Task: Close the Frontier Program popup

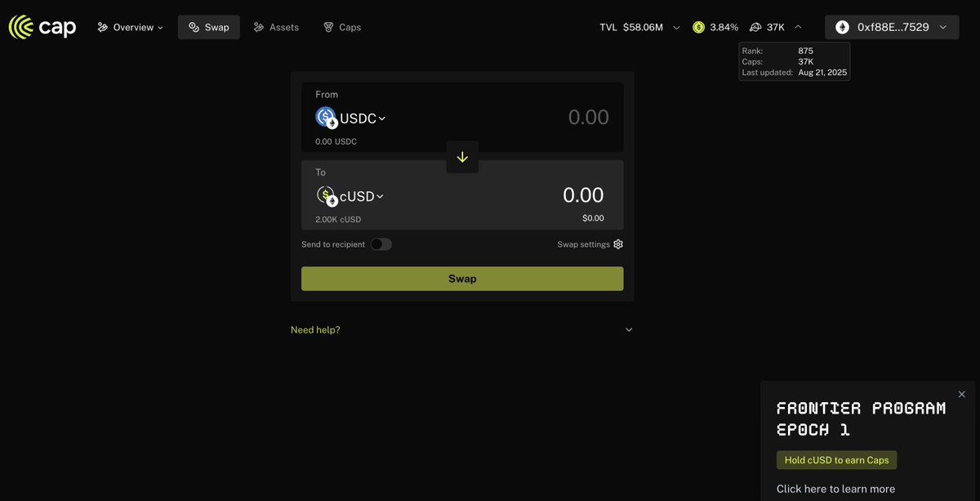Action: 961,394
